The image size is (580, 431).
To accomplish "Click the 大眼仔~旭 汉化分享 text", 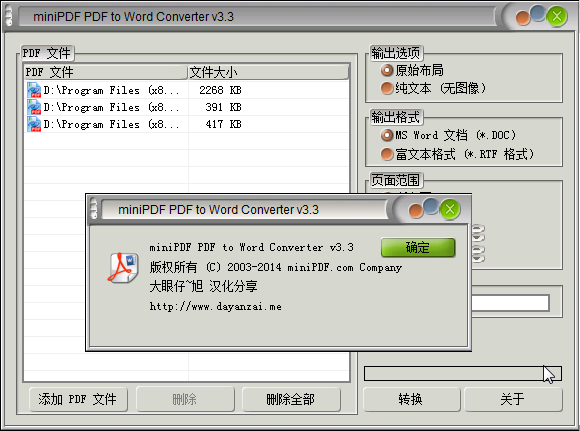I will tap(203, 286).
